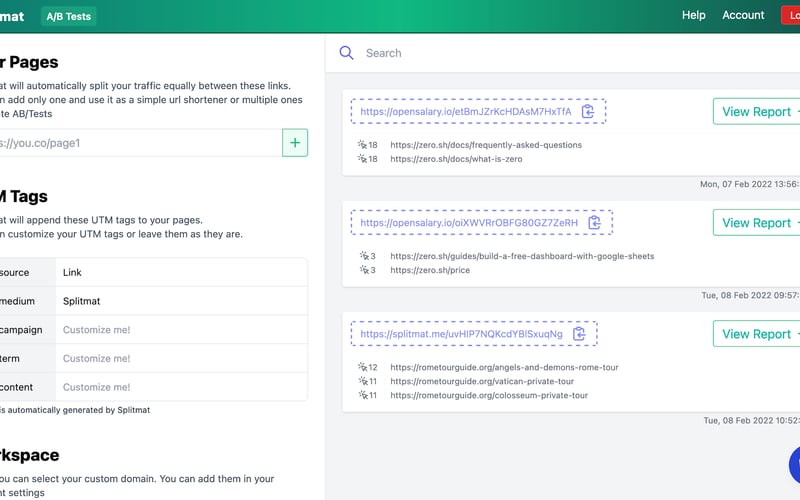Click the red logout button

pos(791,15)
